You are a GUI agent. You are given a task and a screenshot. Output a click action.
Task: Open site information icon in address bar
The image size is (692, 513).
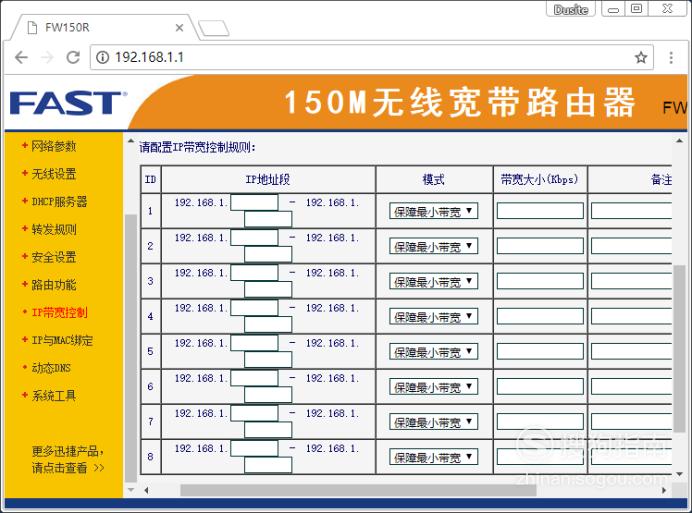(102, 57)
